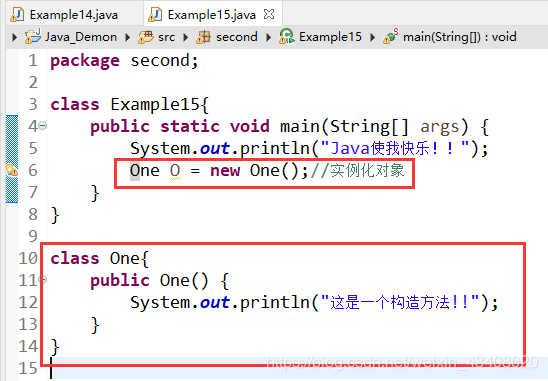Click 'args' parameter on line 4
Screen dimensions: 548x381
tap(439, 127)
